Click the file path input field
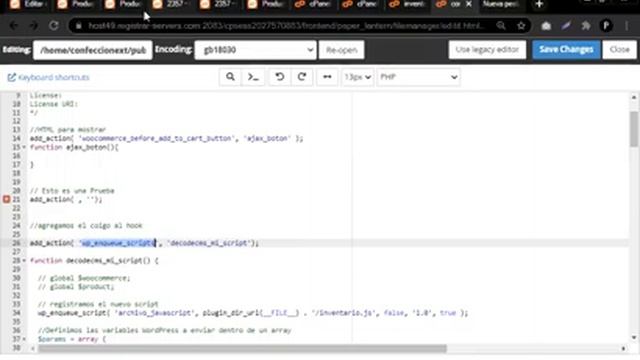This screenshot has height=360, width=640. coord(93,50)
